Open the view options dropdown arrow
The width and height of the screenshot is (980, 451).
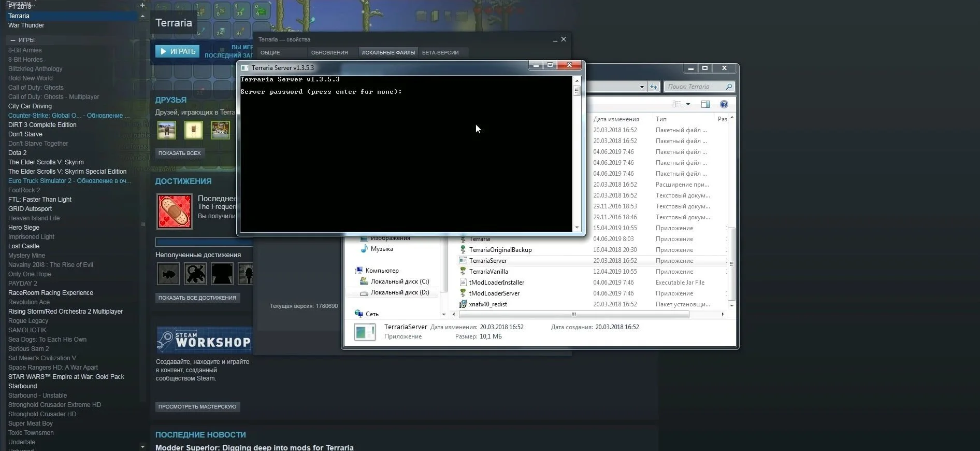coord(688,104)
